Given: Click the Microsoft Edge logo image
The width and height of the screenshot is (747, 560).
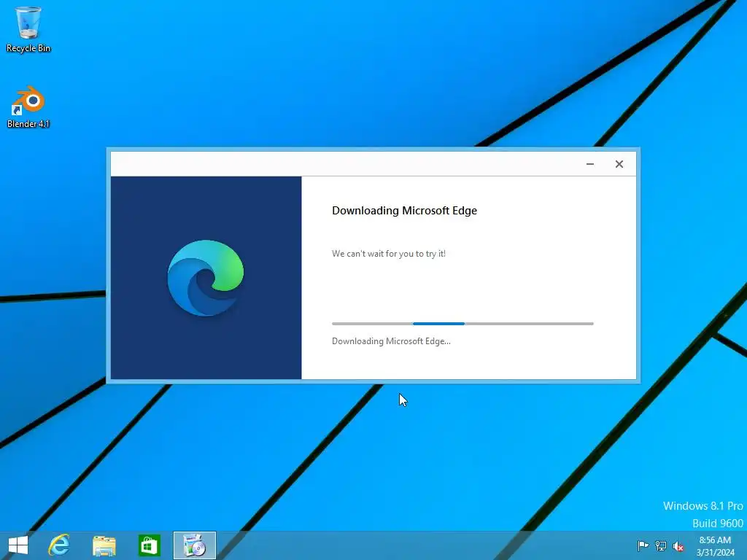Looking at the screenshot, I should 205,278.
